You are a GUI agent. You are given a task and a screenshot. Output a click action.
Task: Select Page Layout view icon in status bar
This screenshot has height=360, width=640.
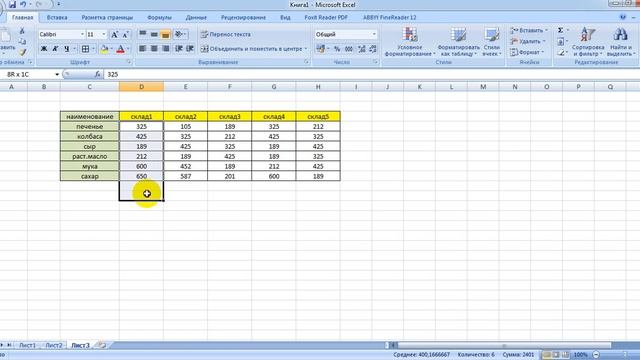tap(556, 355)
